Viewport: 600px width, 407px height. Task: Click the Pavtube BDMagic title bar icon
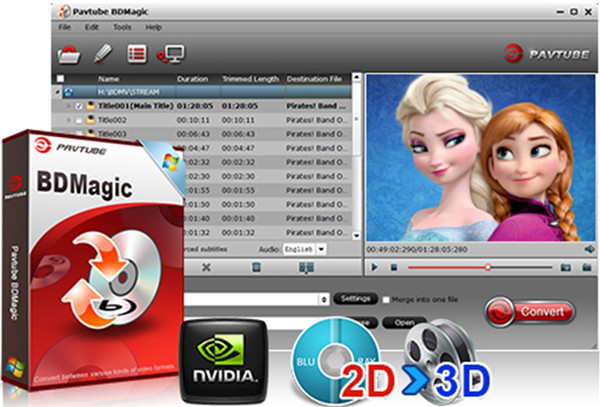click(x=64, y=11)
